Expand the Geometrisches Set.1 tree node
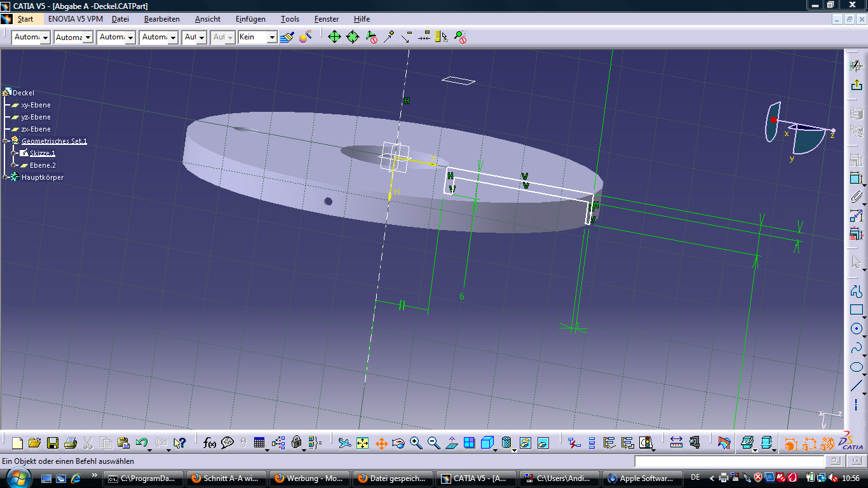Image resolution: width=868 pixels, height=488 pixels. click(5, 141)
